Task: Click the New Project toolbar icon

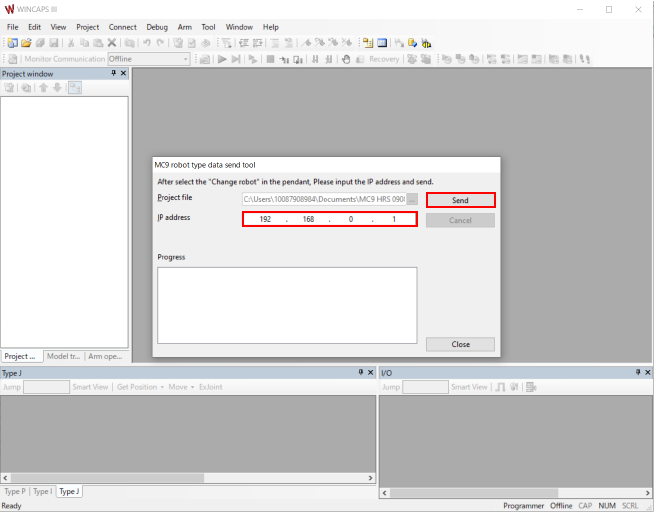Action: tap(12, 43)
